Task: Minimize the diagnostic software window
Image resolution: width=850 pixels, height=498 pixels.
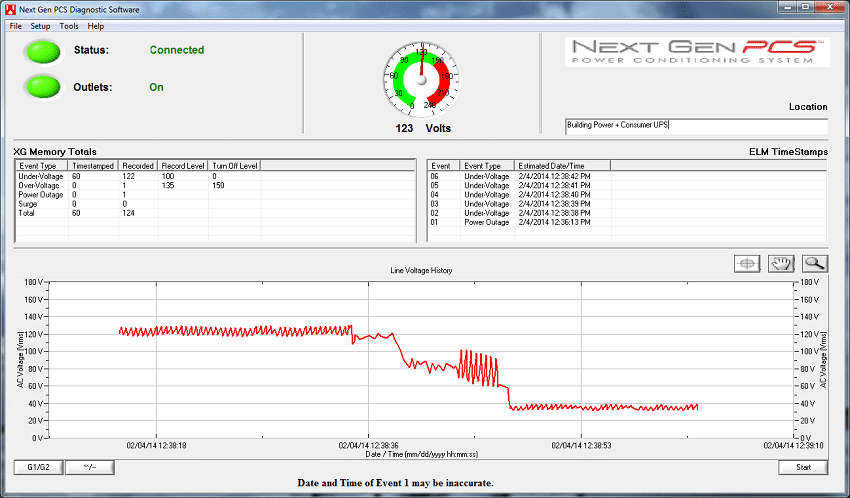Action: pyautogui.click(x=788, y=7)
